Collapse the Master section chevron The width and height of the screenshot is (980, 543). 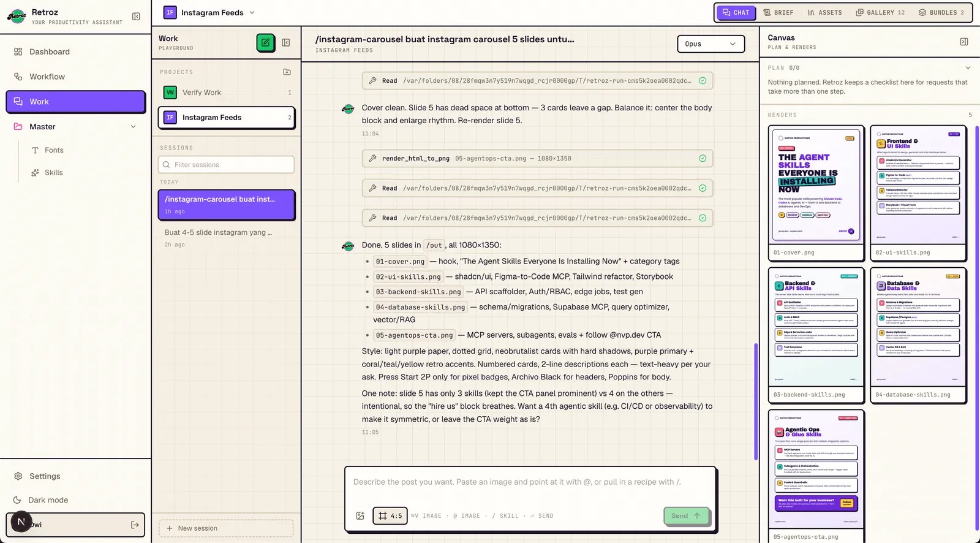click(x=134, y=127)
